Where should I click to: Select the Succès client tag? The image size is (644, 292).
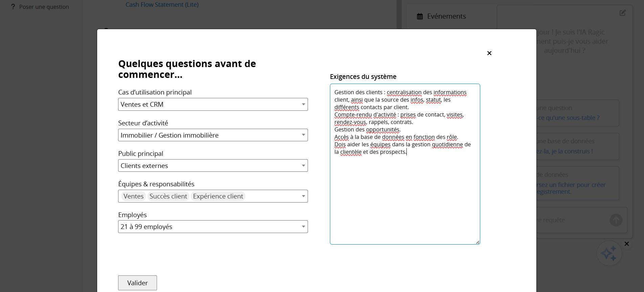point(168,196)
